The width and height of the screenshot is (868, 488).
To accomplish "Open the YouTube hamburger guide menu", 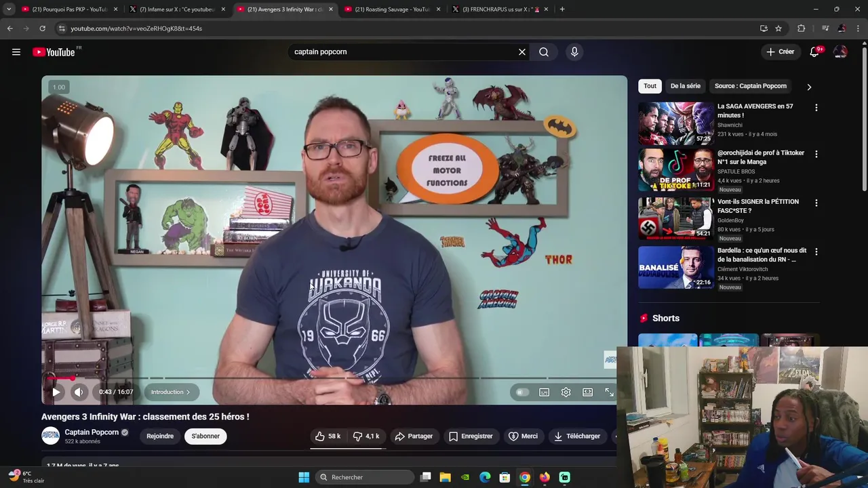I will 16,52.
